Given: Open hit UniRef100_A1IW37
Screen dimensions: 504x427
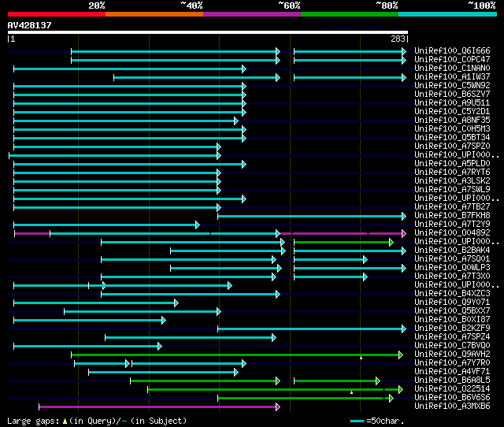Looking at the screenshot, I should pyautogui.click(x=452, y=77).
